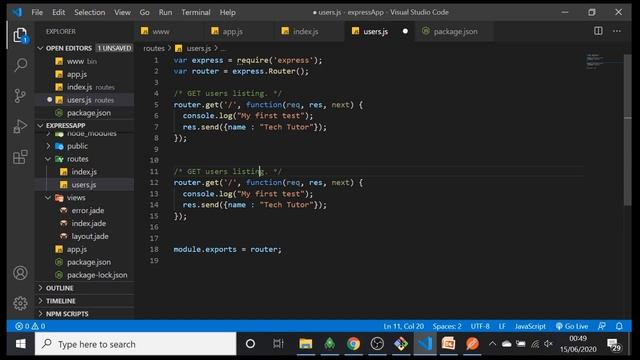The width and height of the screenshot is (640, 360).
Task: Open the View menu
Action: (x=122, y=12)
